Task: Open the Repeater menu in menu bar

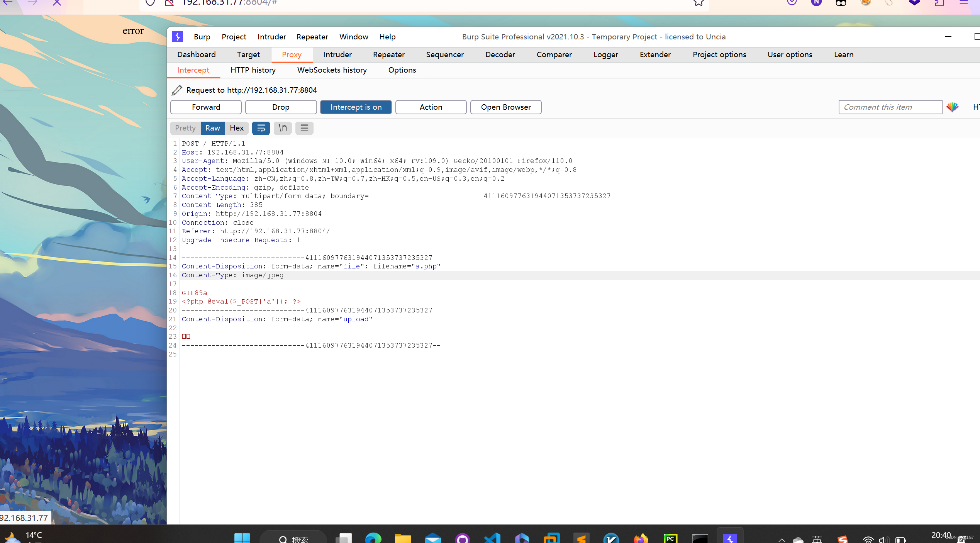Action: click(x=312, y=37)
